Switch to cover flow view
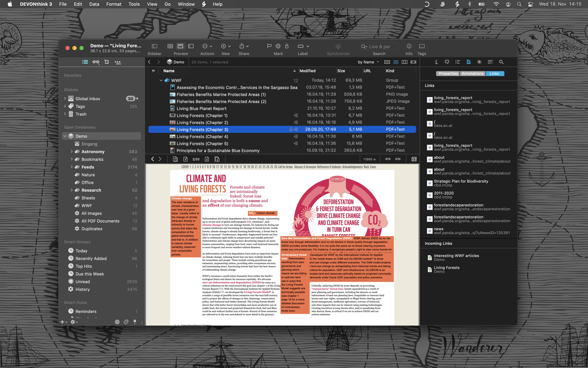Screen dimensions: 588x368 tap(413, 62)
